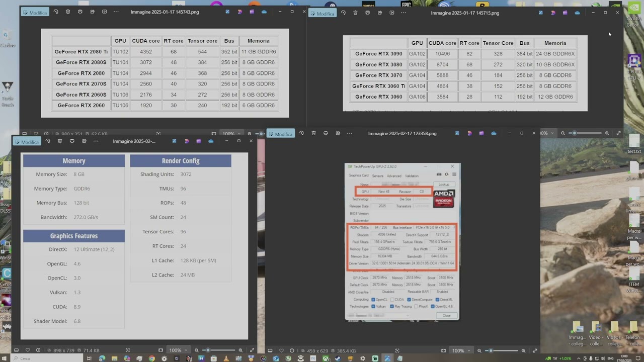Click the 71.4 KB file size text
The width and height of the screenshot is (644, 362).
point(91,350)
